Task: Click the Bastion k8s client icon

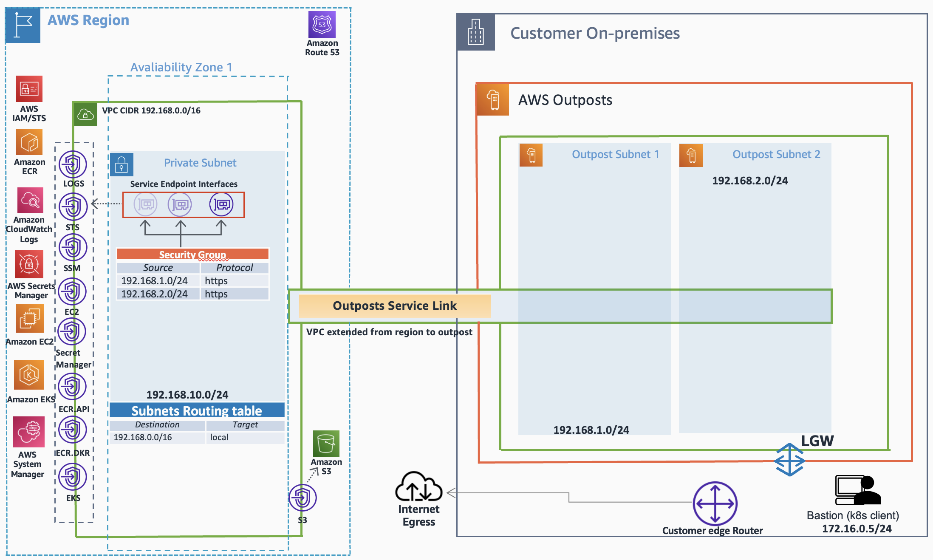Action: point(857,490)
